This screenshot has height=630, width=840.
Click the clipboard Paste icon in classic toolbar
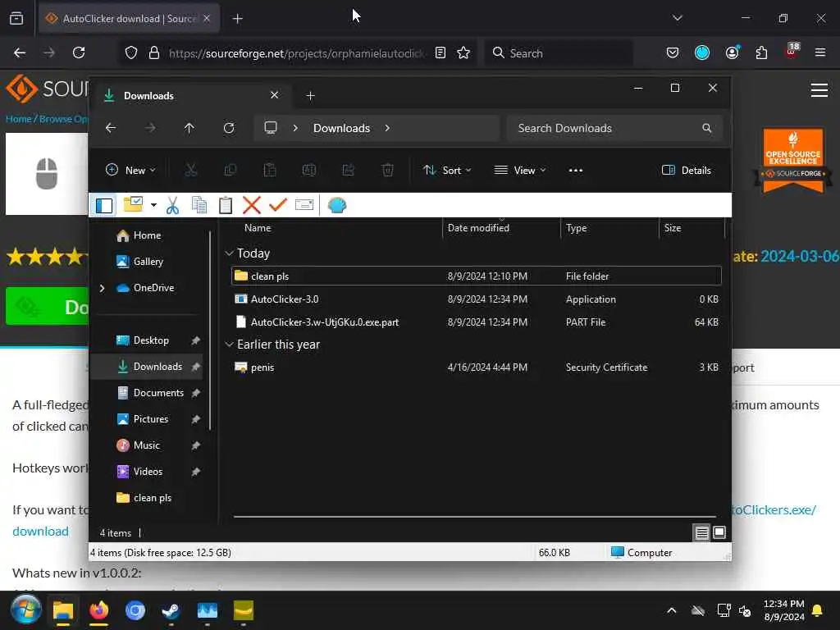tap(226, 205)
